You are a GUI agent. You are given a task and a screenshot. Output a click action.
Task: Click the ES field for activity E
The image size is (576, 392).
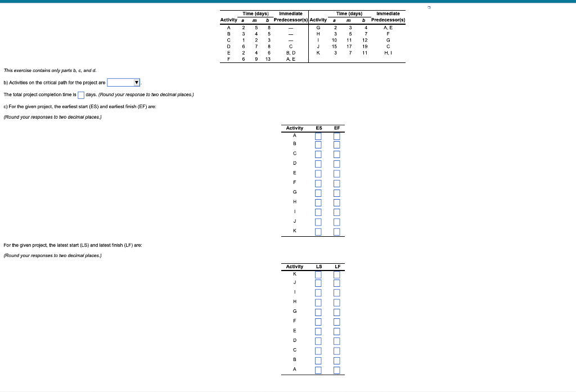(x=318, y=174)
